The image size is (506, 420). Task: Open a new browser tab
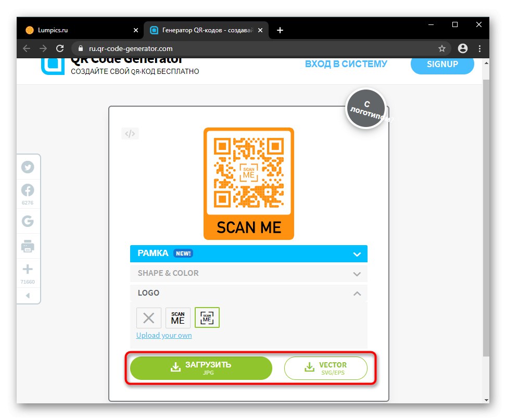tap(280, 30)
